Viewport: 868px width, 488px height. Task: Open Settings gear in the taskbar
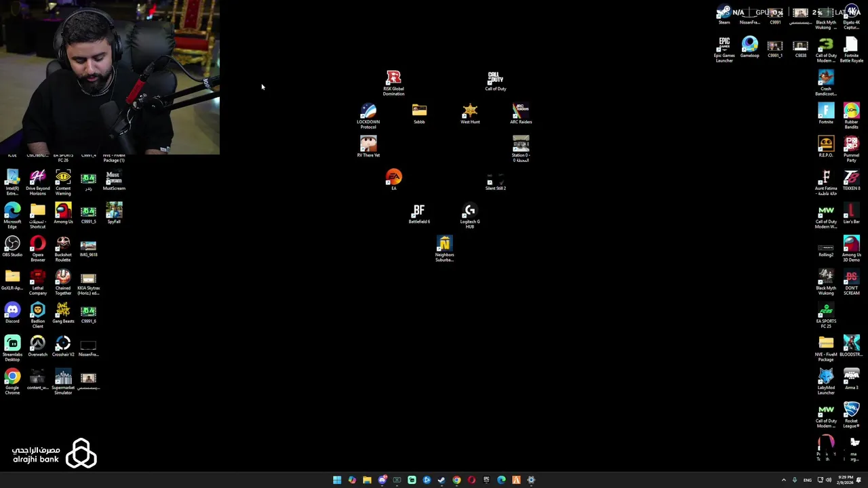pos(531,480)
